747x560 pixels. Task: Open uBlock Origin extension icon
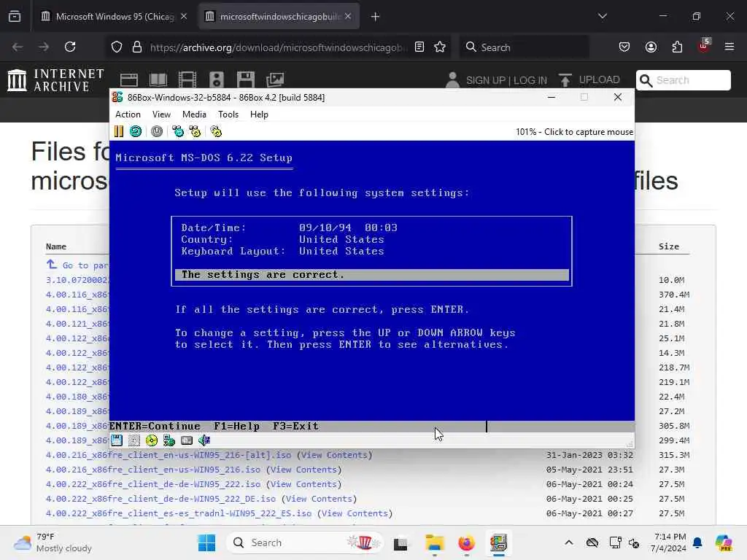(x=703, y=46)
